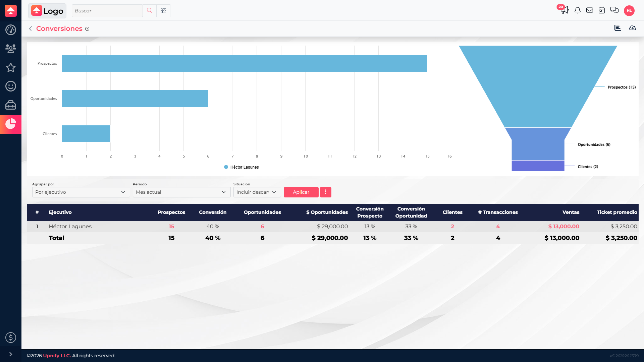Click Héctor's Oportunidades value 6

pos(262,227)
